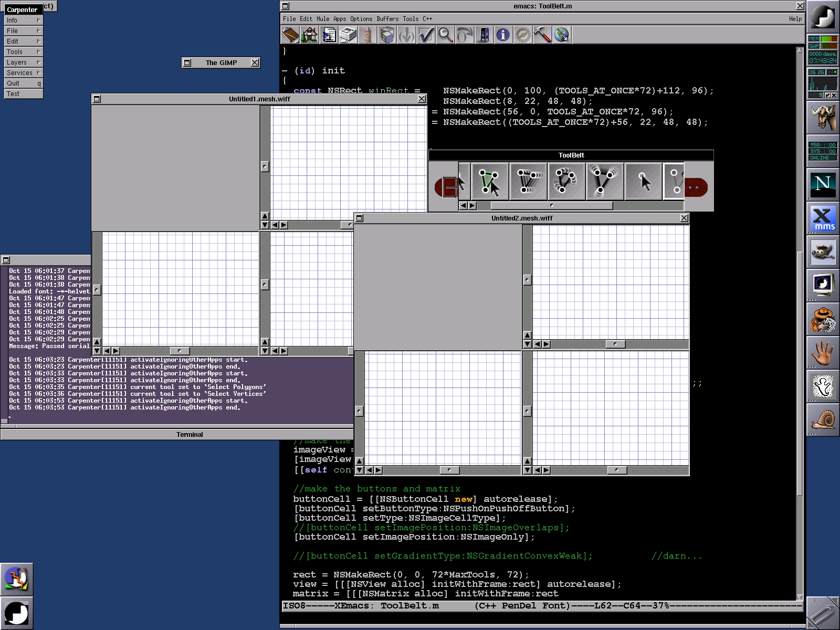Select the single vertex pointer tool in ToolBelt
Viewport: 840px width, 630px height.
point(643,181)
